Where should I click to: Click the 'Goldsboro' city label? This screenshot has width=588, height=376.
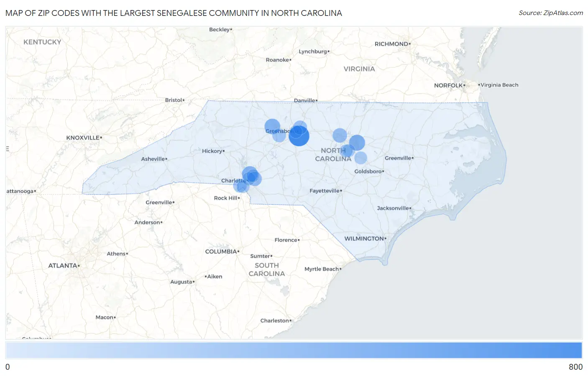[x=368, y=171]
